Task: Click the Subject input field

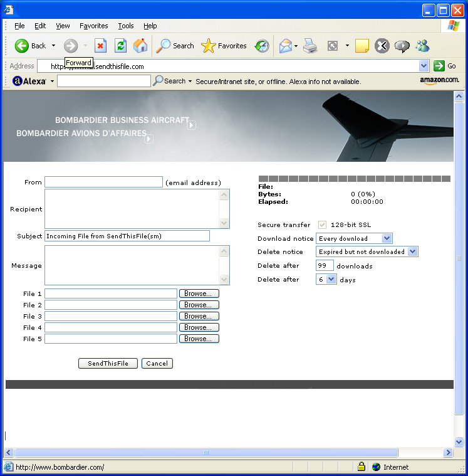Action: 127,236
